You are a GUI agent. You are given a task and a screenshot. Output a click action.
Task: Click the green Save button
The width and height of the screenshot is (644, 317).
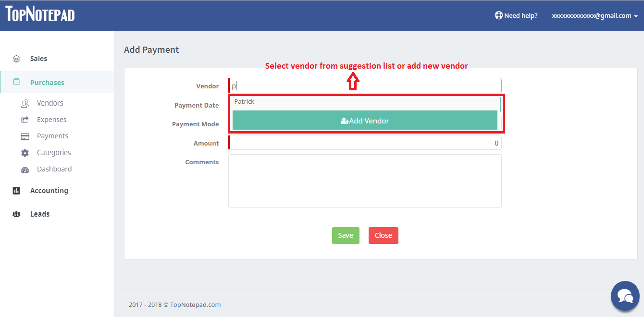[x=346, y=235]
